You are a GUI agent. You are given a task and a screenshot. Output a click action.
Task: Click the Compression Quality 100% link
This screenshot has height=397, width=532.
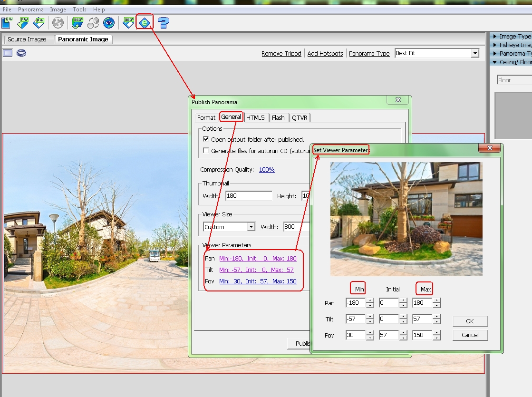pyautogui.click(x=267, y=170)
